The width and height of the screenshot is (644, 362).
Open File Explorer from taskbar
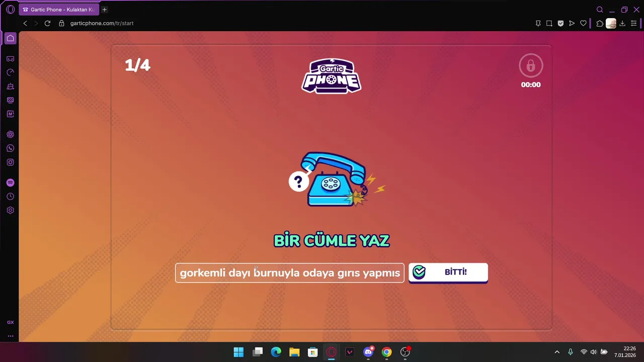294,352
